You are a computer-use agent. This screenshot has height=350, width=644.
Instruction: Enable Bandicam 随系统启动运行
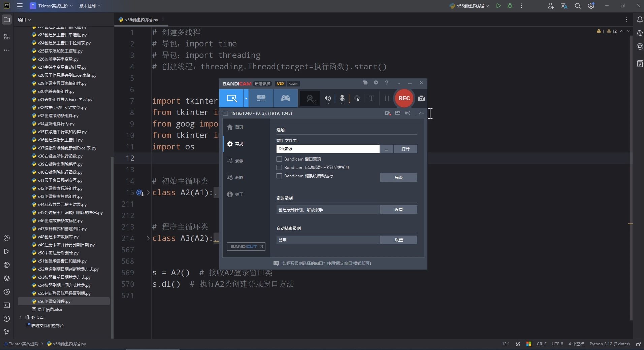tap(279, 176)
